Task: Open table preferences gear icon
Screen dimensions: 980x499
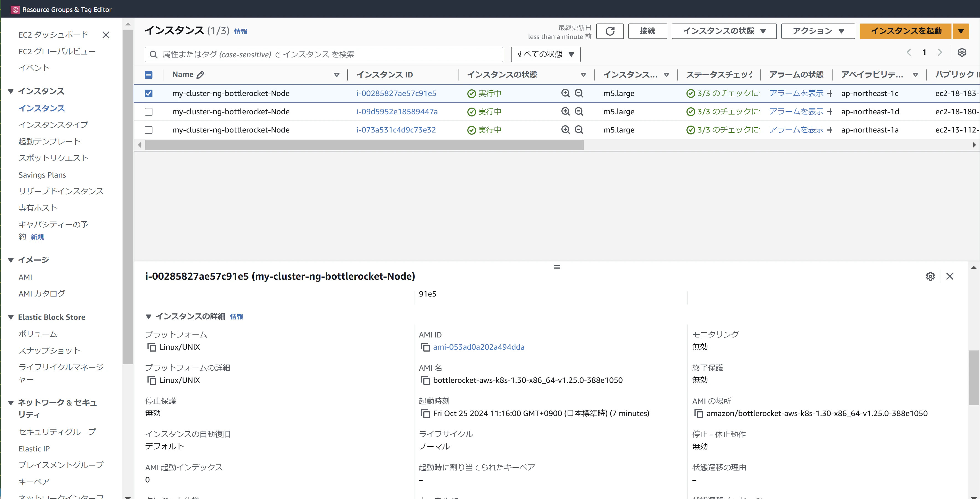Action: pyautogui.click(x=962, y=53)
